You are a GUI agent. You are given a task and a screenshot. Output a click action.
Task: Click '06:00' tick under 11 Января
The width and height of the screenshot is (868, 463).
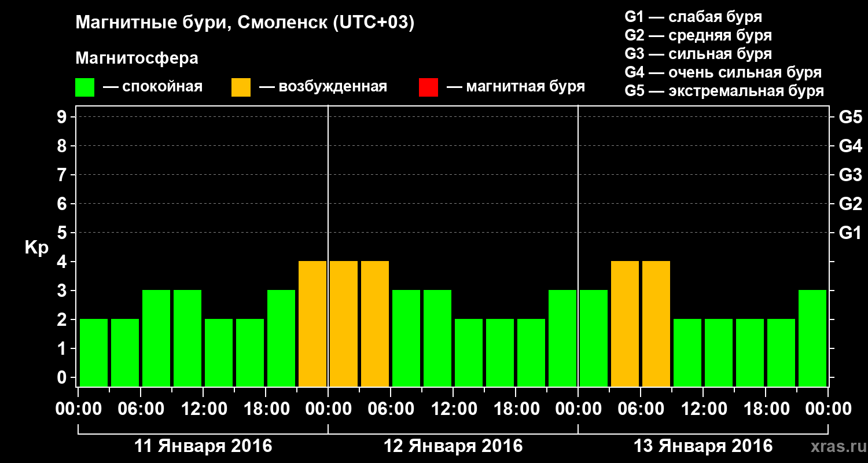(x=141, y=409)
